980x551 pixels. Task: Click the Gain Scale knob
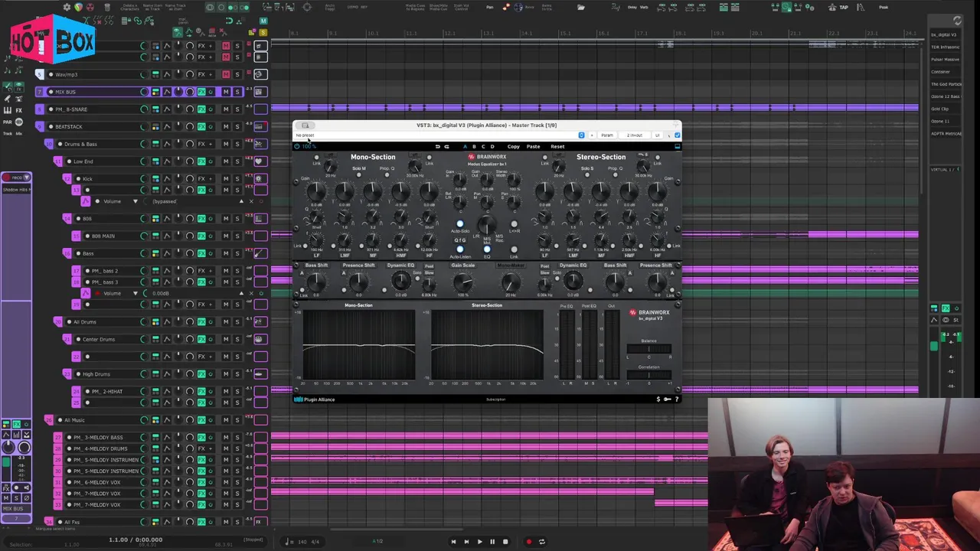click(x=463, y=282)
